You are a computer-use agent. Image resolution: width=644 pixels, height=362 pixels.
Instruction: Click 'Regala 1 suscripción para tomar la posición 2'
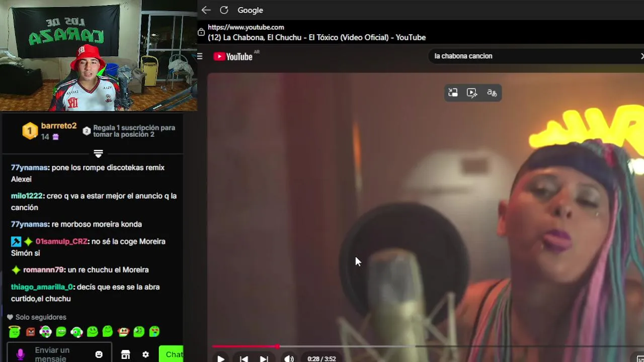point(134,131)
